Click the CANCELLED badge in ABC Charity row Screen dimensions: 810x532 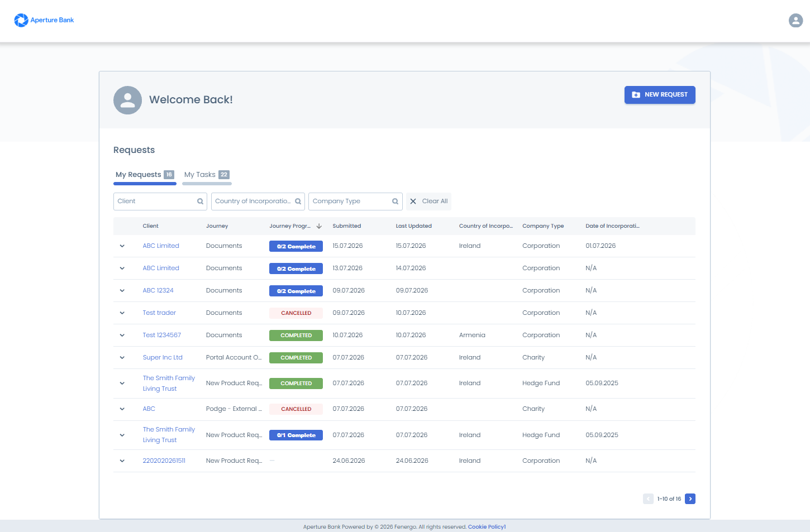(296, 409)
